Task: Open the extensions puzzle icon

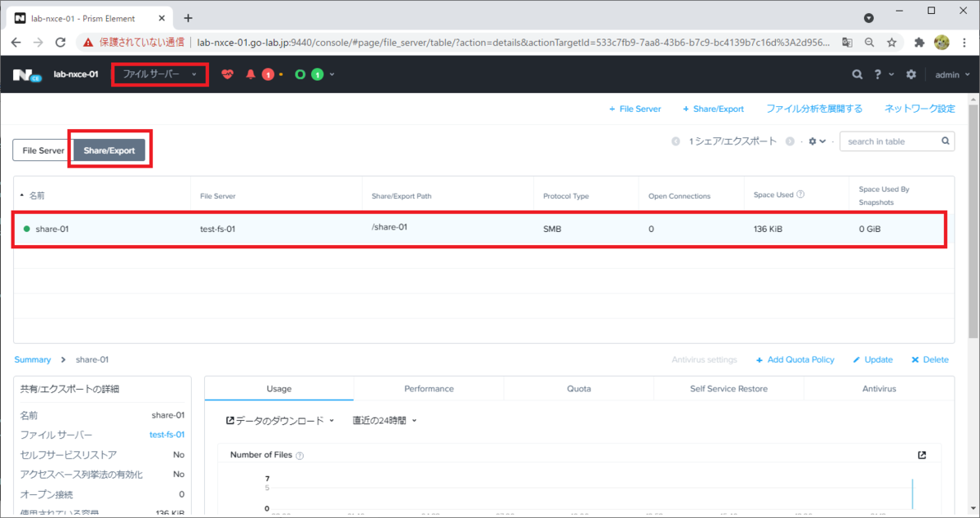Action: coord(919,42)
